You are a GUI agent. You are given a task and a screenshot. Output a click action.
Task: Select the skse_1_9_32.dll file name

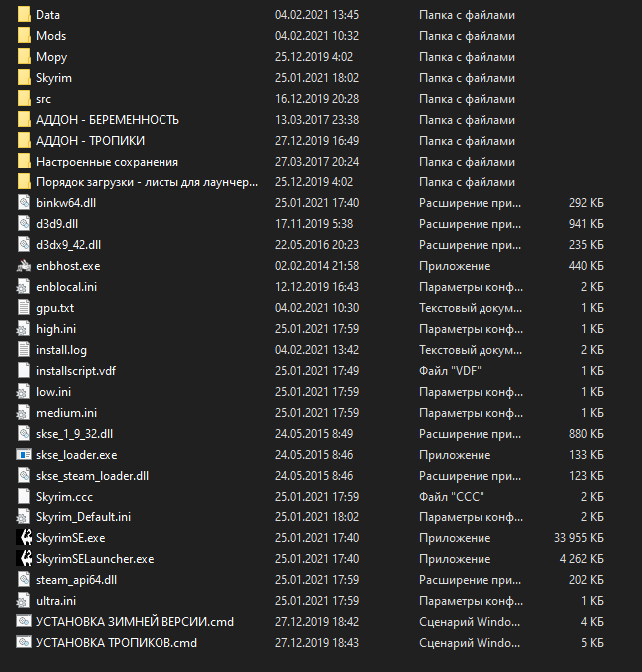pos(74,434)
